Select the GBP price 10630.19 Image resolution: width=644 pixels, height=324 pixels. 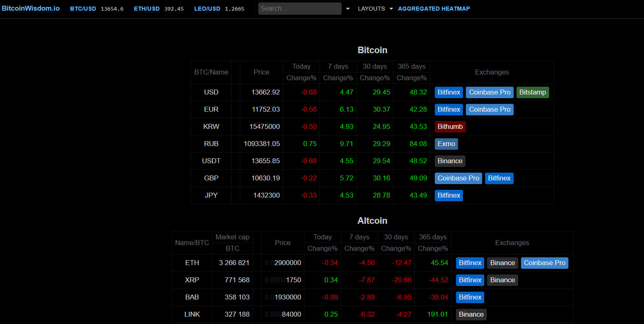[266, 178]
